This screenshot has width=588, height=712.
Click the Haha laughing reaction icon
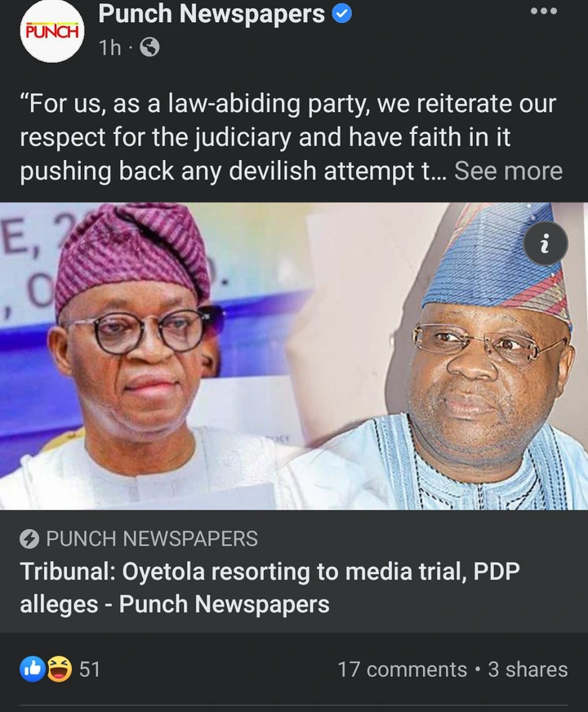60,670
